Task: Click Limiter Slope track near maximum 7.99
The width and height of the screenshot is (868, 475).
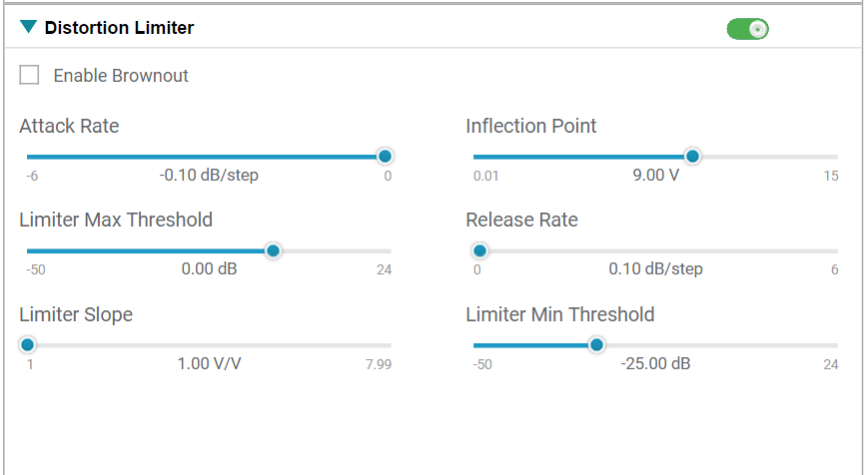Action: coord(383,345)
